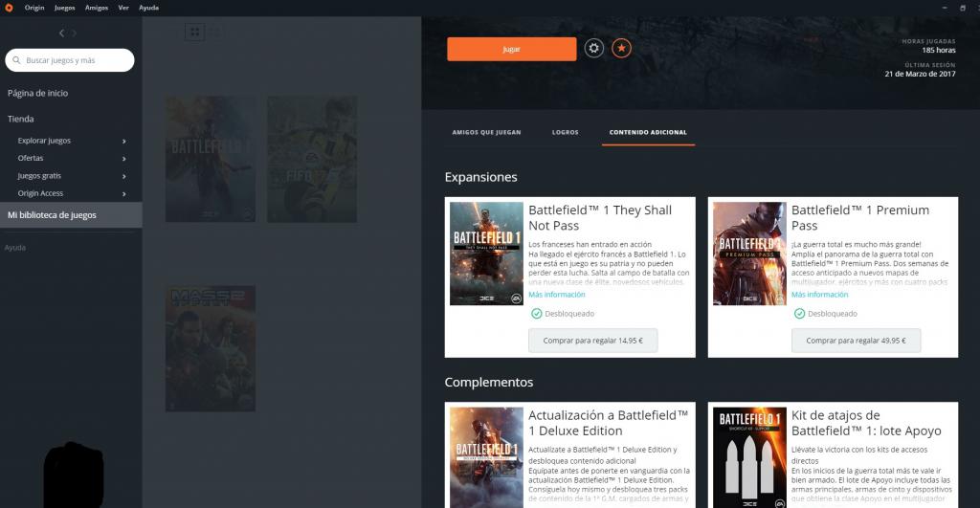Open Página de inicio

point(37,93)
